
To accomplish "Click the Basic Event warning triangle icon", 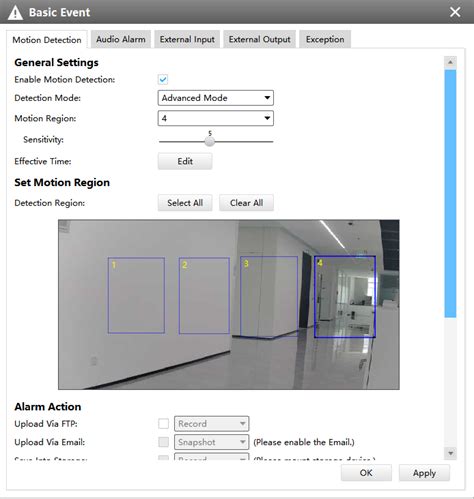I will (15, 13).
